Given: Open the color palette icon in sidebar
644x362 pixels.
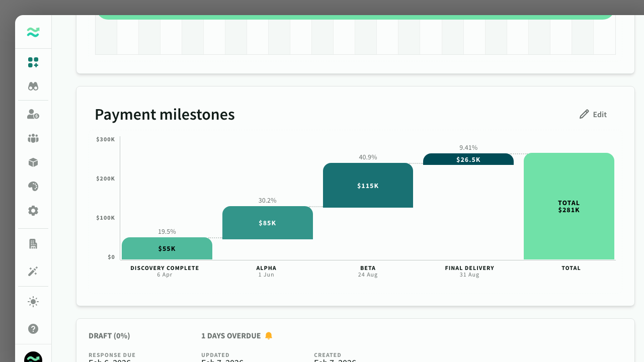Looking at the screenshot, I should point(33,187).
